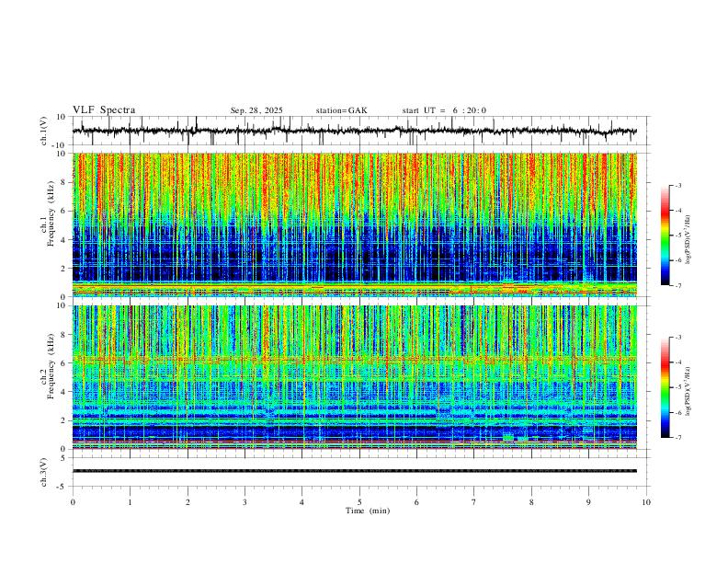Click the time axis tick labeled 3

pyautogui.click(x=245, y=502)
